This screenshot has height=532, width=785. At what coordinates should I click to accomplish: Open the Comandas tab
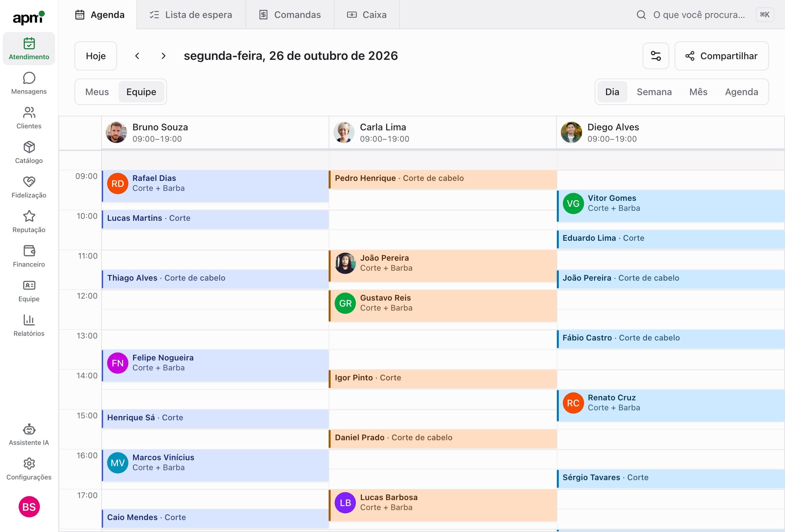(x=290, y=15)
